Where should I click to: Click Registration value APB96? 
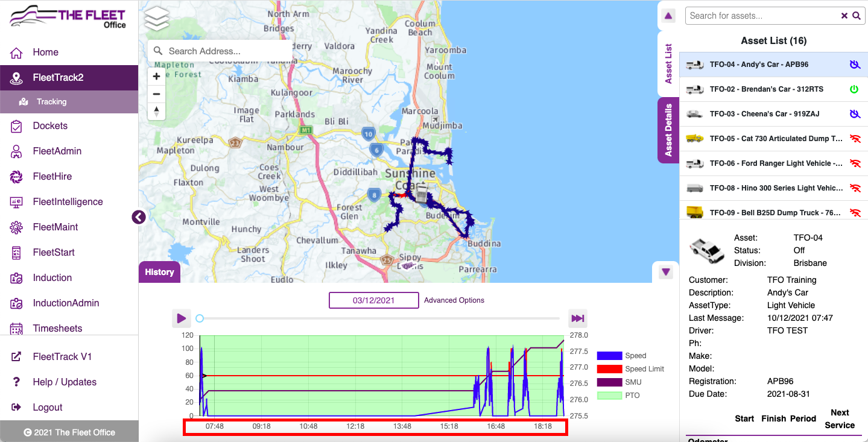click(781, 382)
